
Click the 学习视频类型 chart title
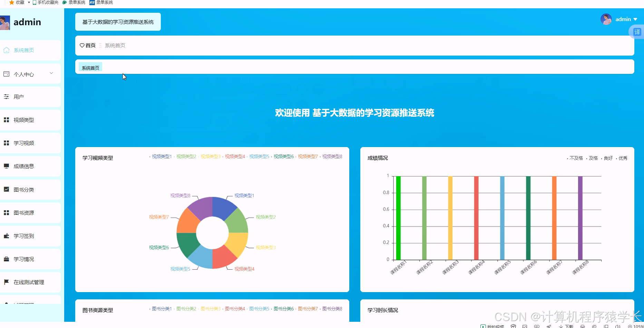98,158
